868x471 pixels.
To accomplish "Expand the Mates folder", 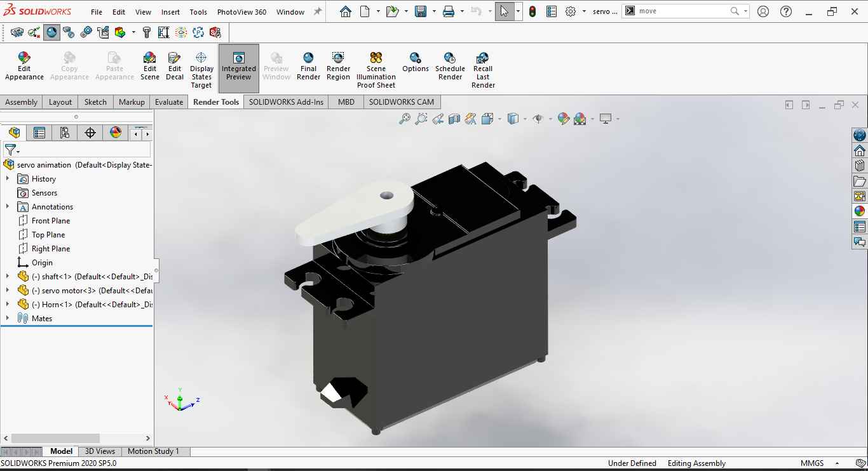I will (x=8, y=319).
